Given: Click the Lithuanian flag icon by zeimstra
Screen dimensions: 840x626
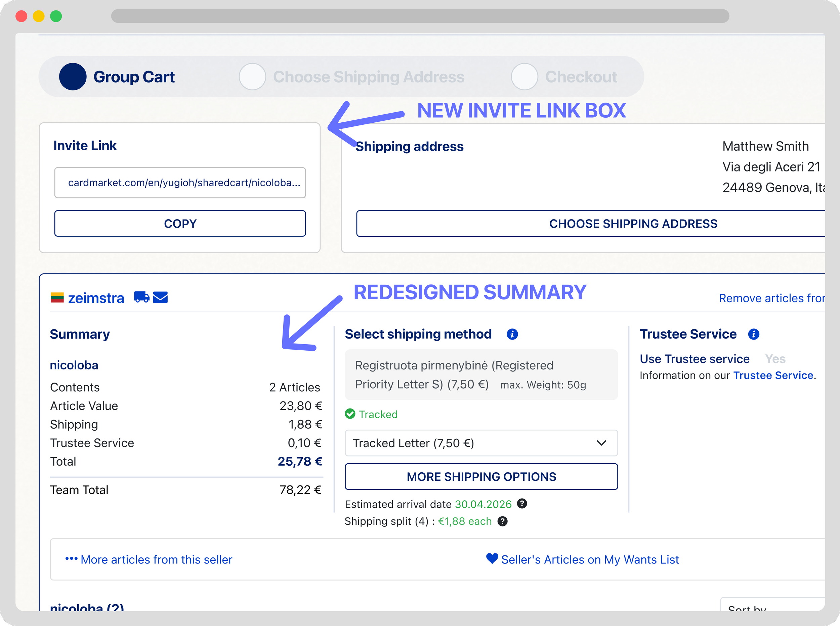Looking at the screenshot, I should click(x=57, y=298).
